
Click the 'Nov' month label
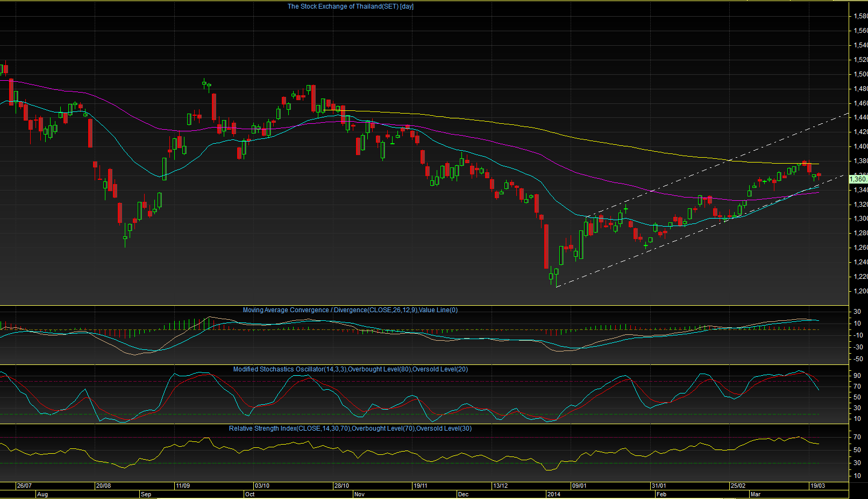click(x=359, y=494)
